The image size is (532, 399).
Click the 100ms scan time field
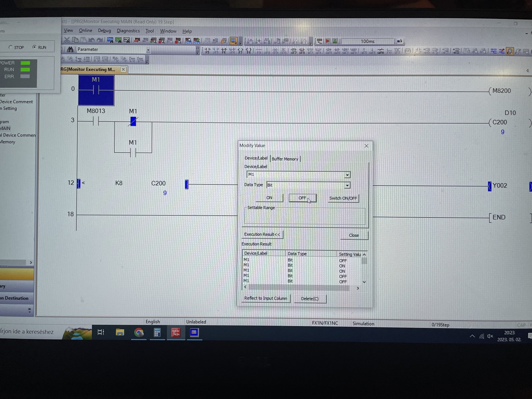coord(368,41)
